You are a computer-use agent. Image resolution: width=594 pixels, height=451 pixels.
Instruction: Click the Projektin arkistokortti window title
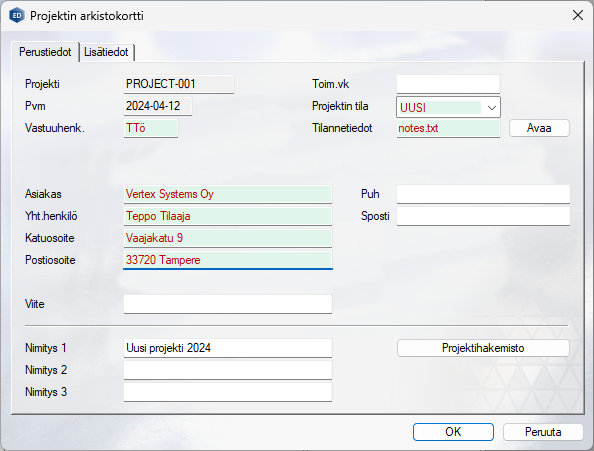pyautogui.click(x=87, y=16)
